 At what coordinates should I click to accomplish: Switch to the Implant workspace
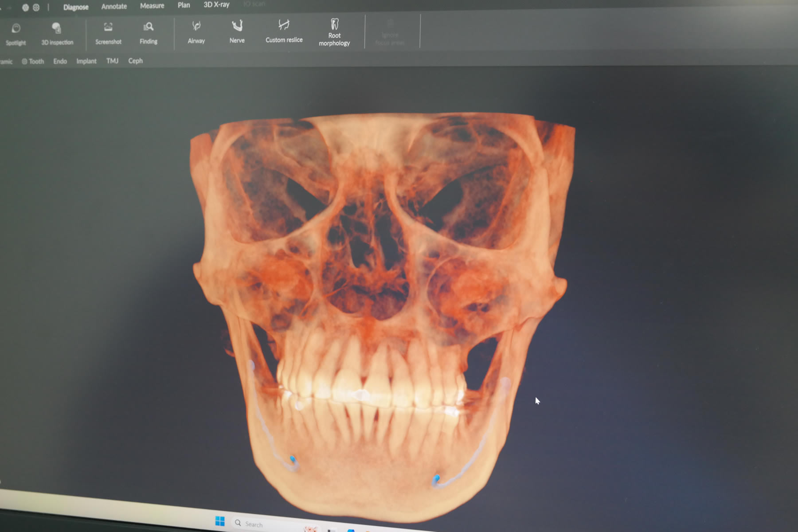pyautogui.click(x=86, y=61)
